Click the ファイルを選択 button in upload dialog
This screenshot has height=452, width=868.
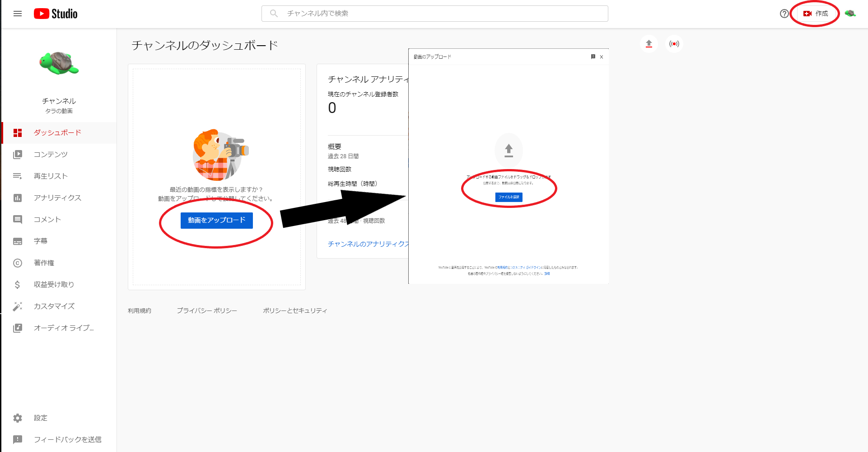click(x=509, y=197)
